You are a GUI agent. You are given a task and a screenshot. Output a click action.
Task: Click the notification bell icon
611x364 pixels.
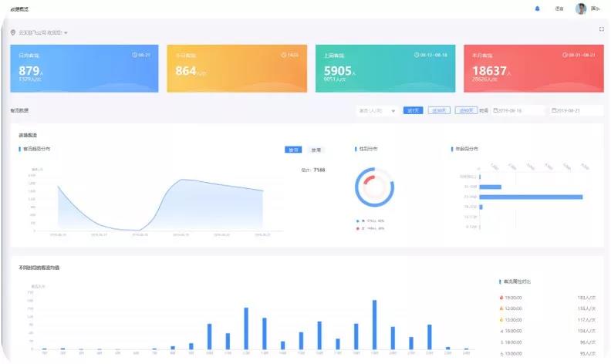point(538,8)
